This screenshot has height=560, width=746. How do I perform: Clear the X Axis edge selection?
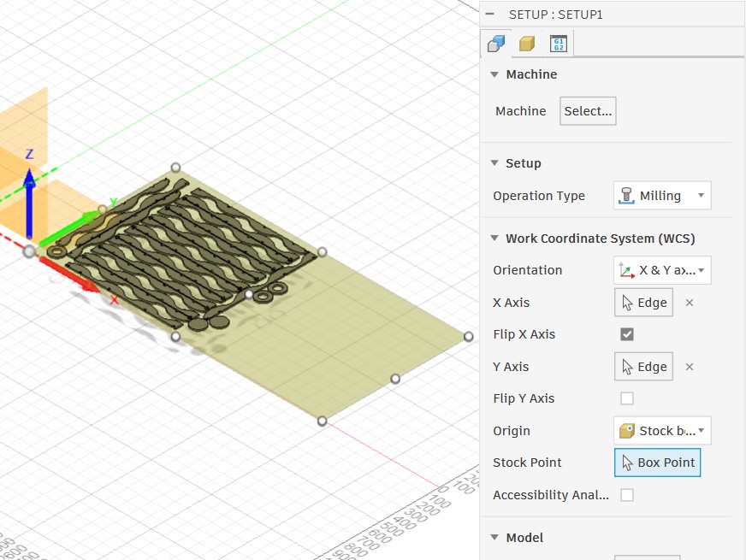click(690, 303)
